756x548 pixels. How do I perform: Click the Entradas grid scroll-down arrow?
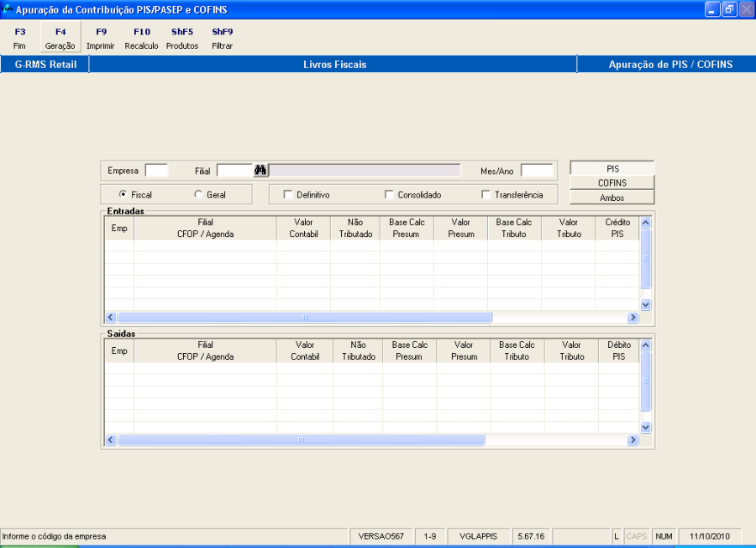(x=646, y=305)
